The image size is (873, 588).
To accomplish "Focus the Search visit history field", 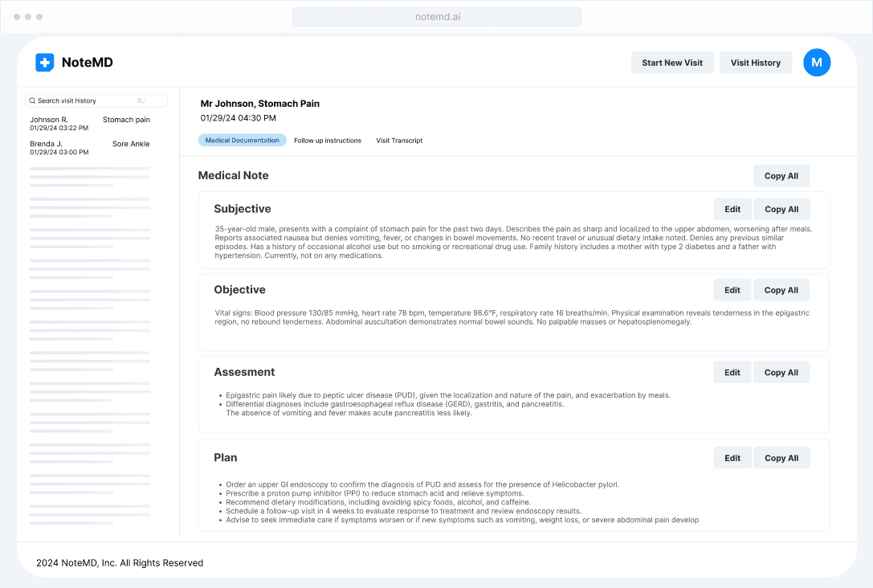I will click(x=88, y=101).
